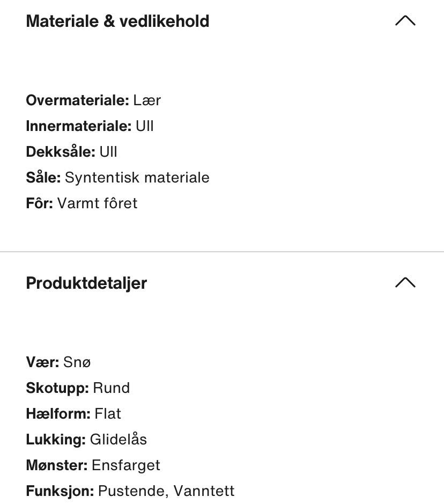Select the Syntentisk materiale value
The width and height of the screenshot is (444, 504).
(x=137, y=178)
